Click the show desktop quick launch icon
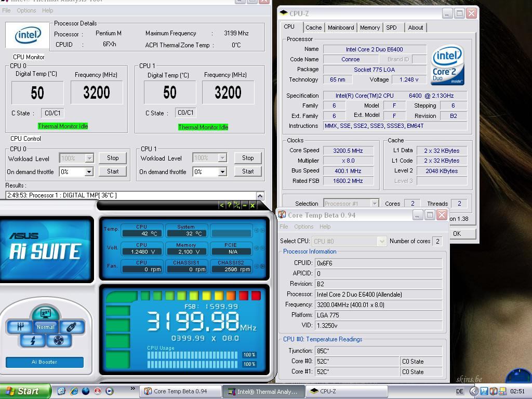The height and width of the screenshot is (399, 532). coord(62,391)
